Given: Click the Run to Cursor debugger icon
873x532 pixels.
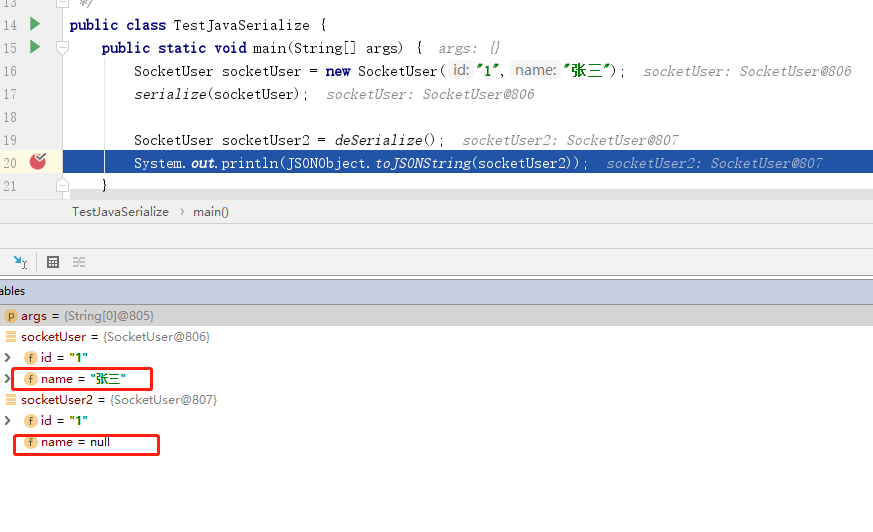Looking at the screenshot, I should coord(20,262).
